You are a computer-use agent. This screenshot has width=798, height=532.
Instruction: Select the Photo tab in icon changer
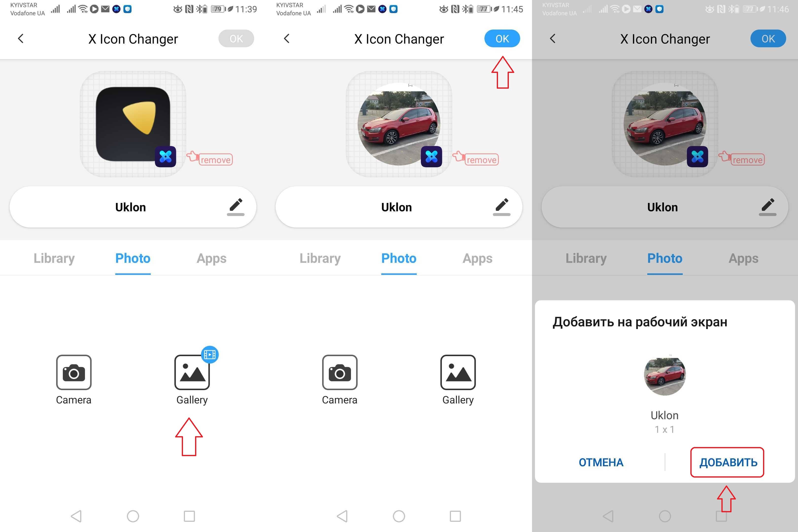pos(133,257)
